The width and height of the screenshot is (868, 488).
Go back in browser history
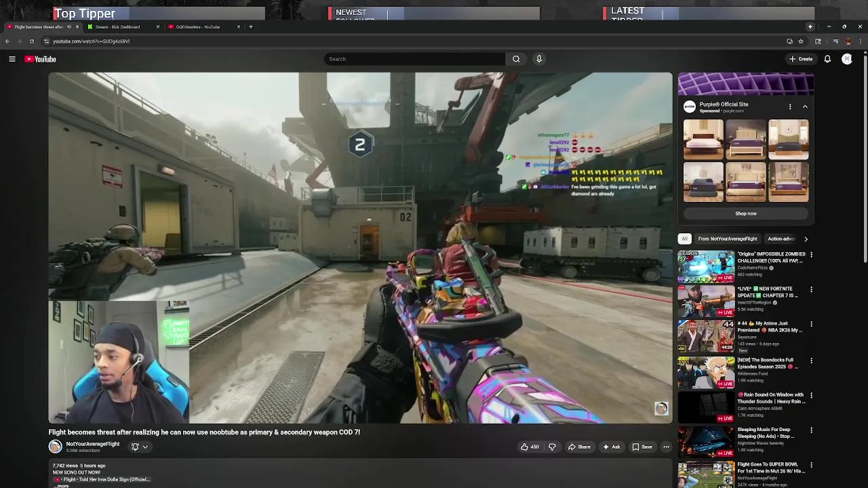pyautogui.click(x=7, y=41)
